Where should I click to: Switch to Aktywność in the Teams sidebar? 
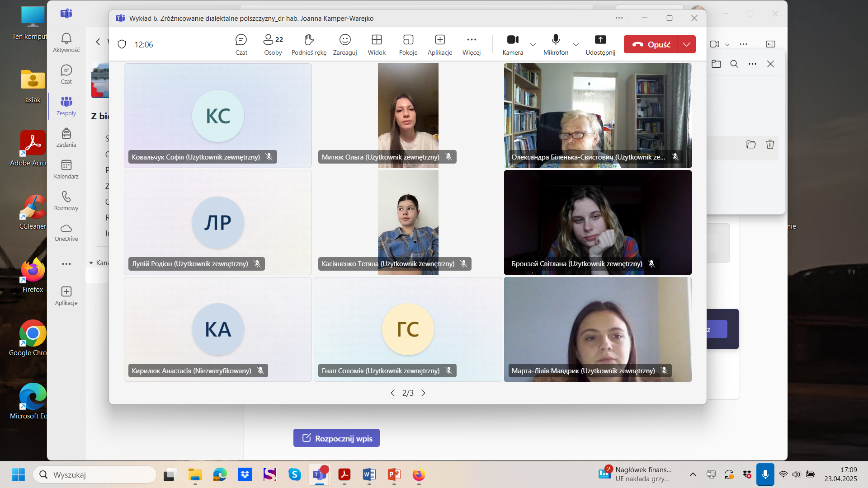pos(66,42)
